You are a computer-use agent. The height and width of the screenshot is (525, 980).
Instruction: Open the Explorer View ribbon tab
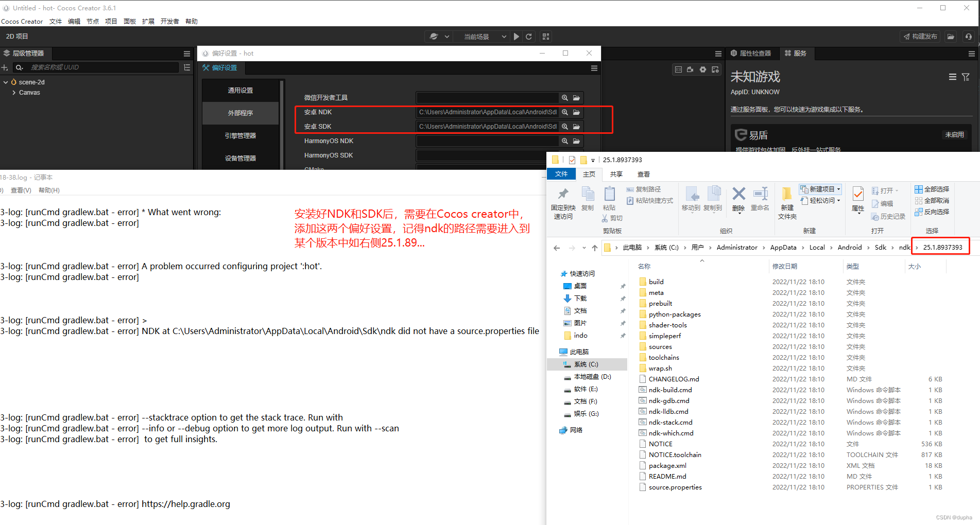click(644, 174)
